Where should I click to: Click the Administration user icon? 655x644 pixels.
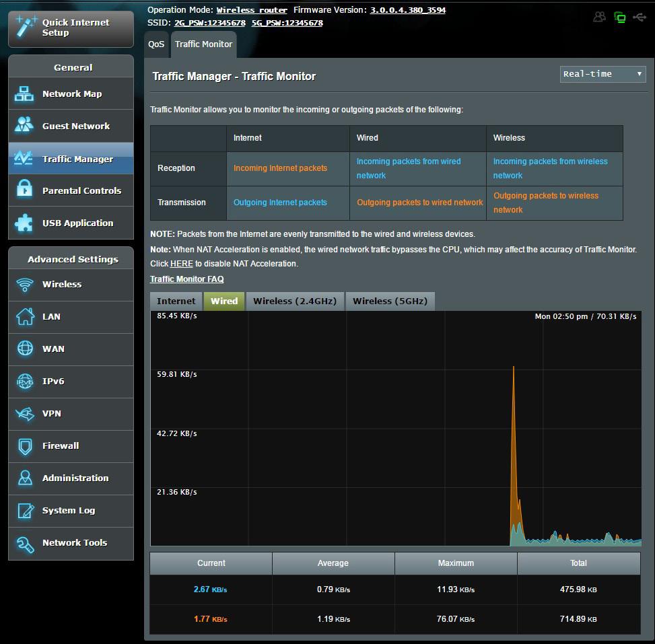(25, 478)
